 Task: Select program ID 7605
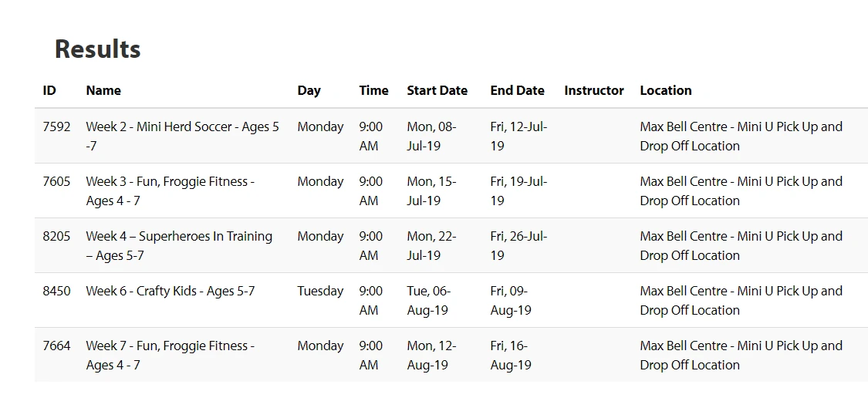[x=56, y=181]
